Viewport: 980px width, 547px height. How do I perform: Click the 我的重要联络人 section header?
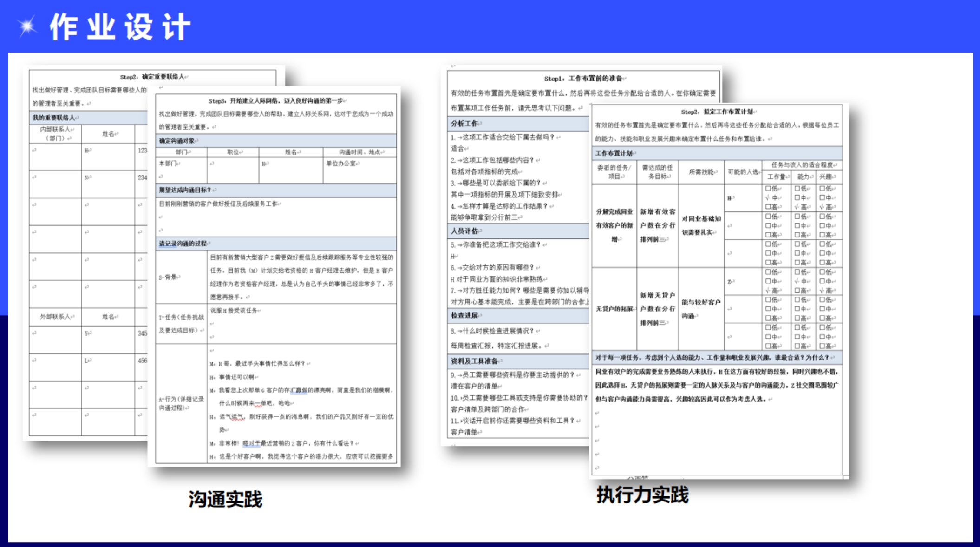click(54, 118)
